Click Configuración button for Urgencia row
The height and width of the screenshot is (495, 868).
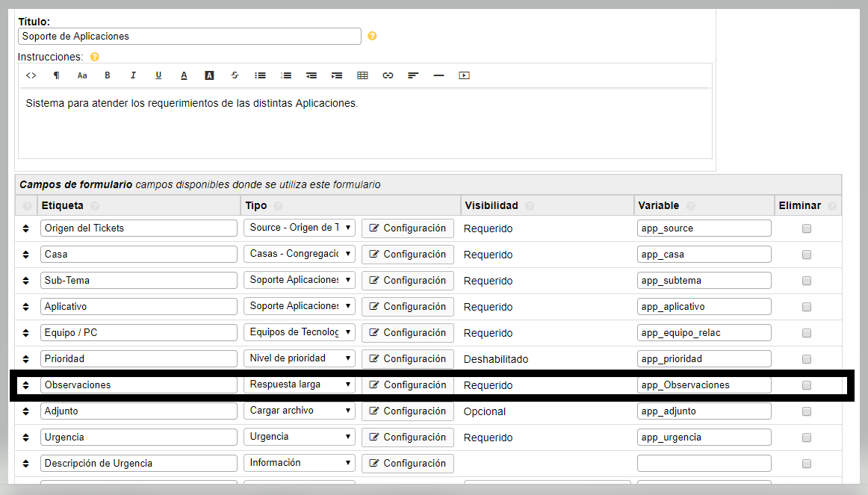407,438
